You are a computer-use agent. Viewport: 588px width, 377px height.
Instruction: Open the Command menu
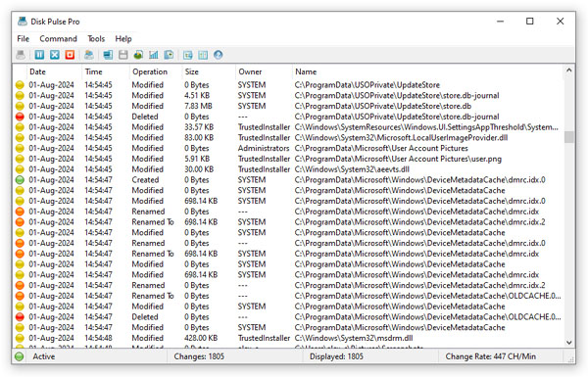[58, 38]
